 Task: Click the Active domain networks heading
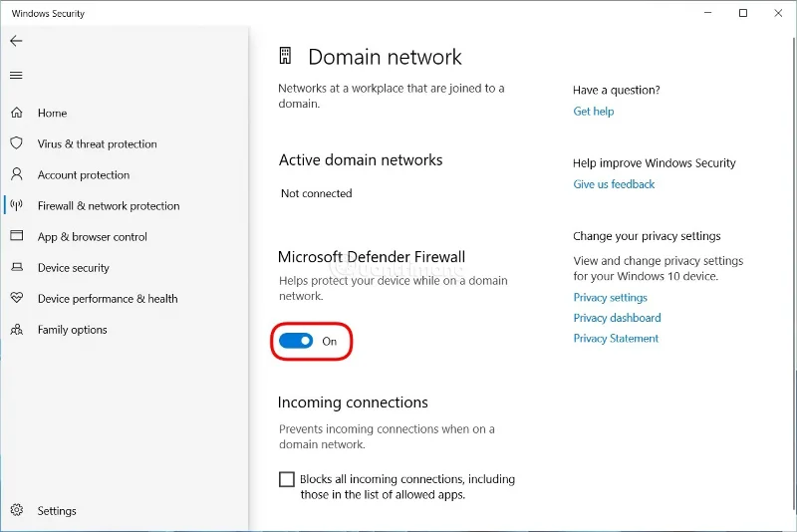pyautogui.click(x=361, y=160)
